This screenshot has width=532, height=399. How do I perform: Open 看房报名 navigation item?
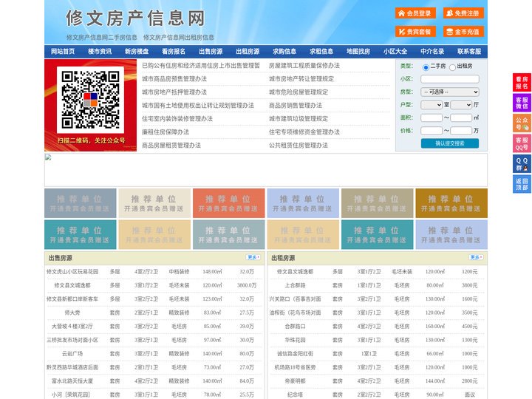[174, 52]
